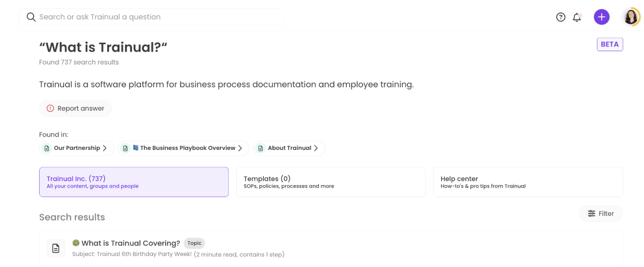This screenshot has height=267, width=644.
Task: Click the Report answer button
Action: (75, 108)
